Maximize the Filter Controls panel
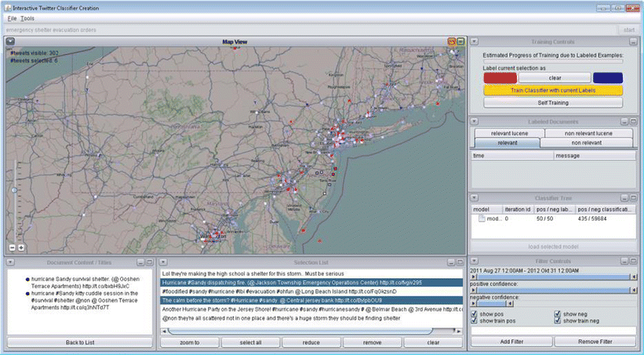The image size is (644, 355). [x=634, y=262]
